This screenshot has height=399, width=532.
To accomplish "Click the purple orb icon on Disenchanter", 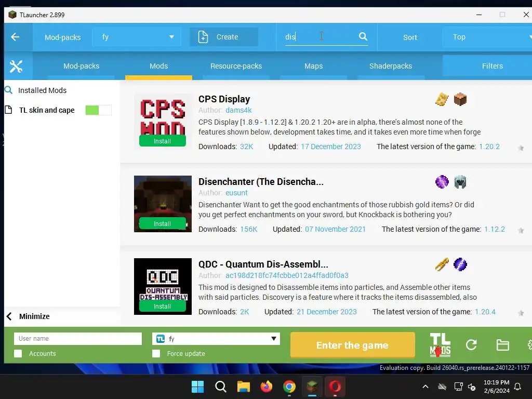I will (442, 182).
